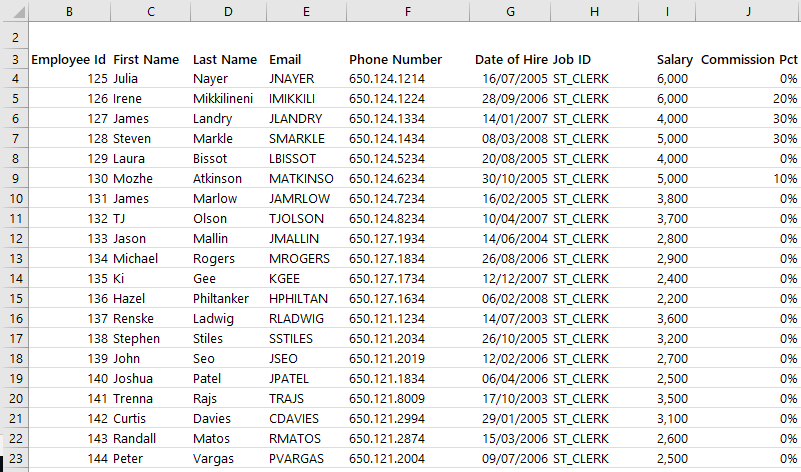Click the Select All corner triangle
801x472 pixels.
(x=18, y=12)
